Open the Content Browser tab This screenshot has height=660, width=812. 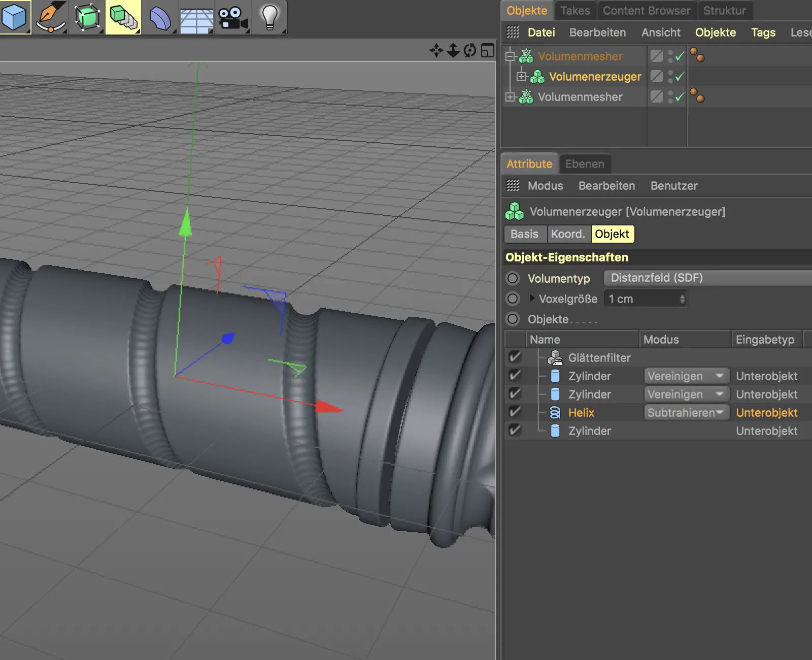click(x=646, y=11)
